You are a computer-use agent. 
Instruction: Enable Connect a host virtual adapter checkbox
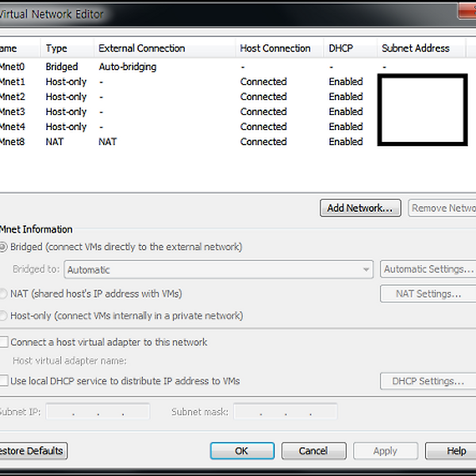(4, 343)
